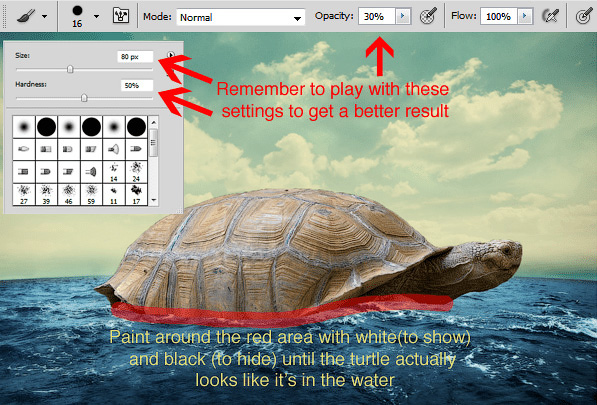Click the brush list scroll up arrow
The height and width of the screenshot is (405, 597).
153,122
